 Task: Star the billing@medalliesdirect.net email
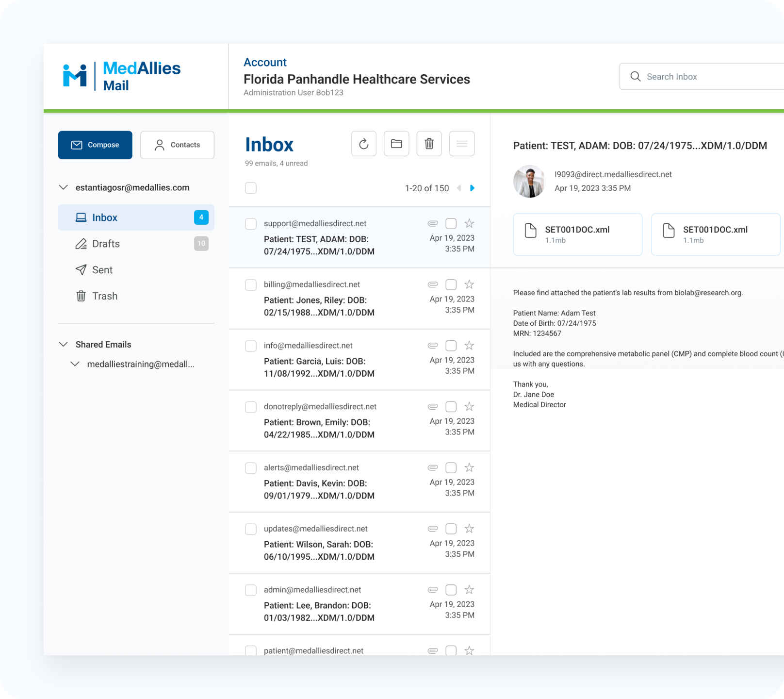pyautogui.click(x=469, y=284)
